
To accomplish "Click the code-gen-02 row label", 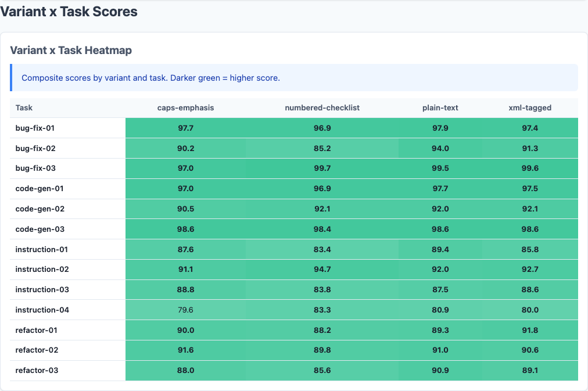I will click(x=40, y=209).
